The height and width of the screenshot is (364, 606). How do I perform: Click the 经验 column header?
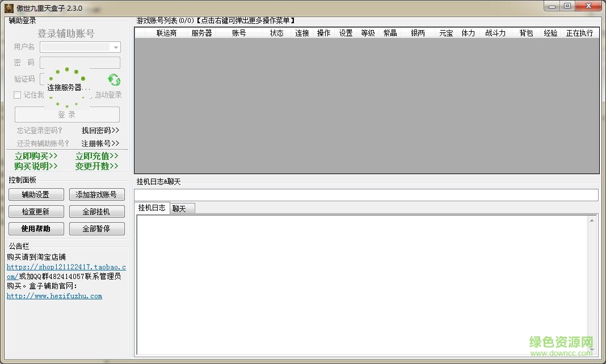[x=551, y=33]
